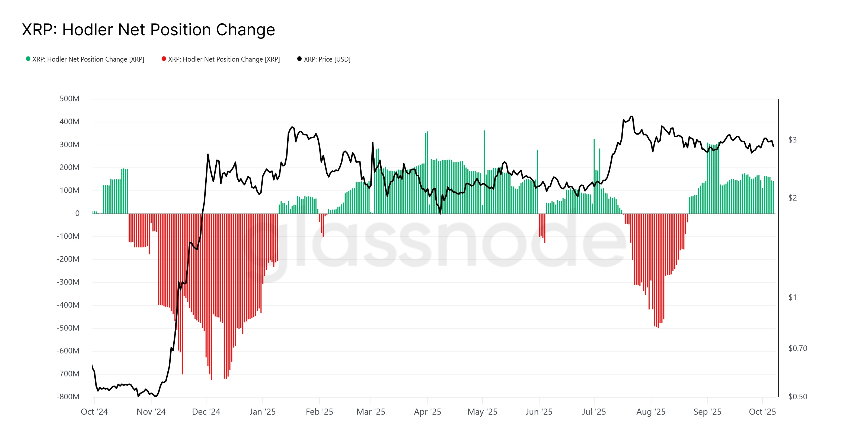868x446 pixels.
Task: Click the $0.70 price axis label
Action: pos(797,348)
